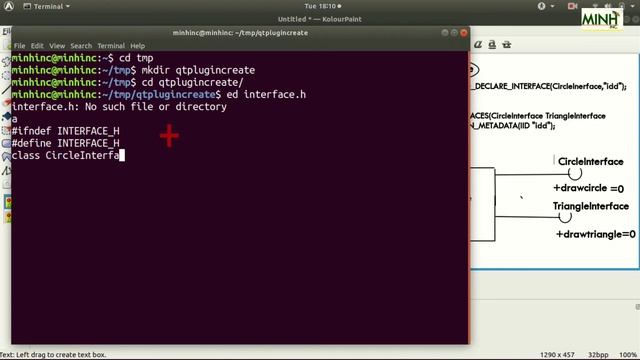
Task: Open the Terminal menu in the terminal menubar
Action: [x=111, y=46]
